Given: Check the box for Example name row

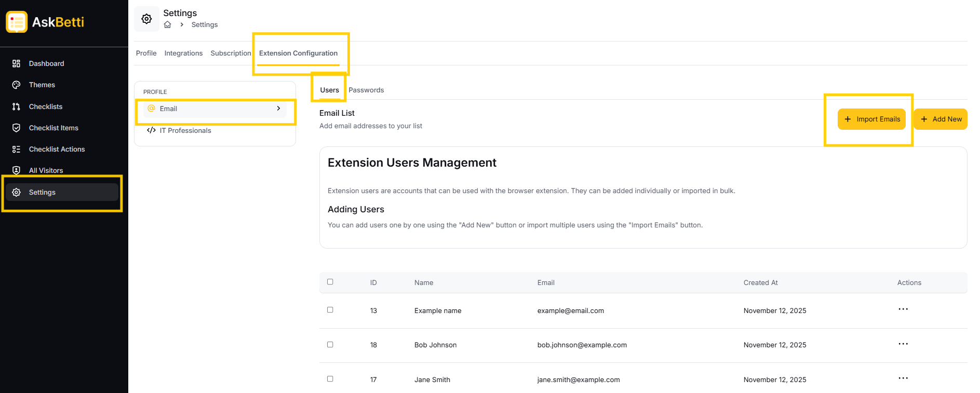Looking at the screenshot, I should pyautogui.click(x=330, y=310).
